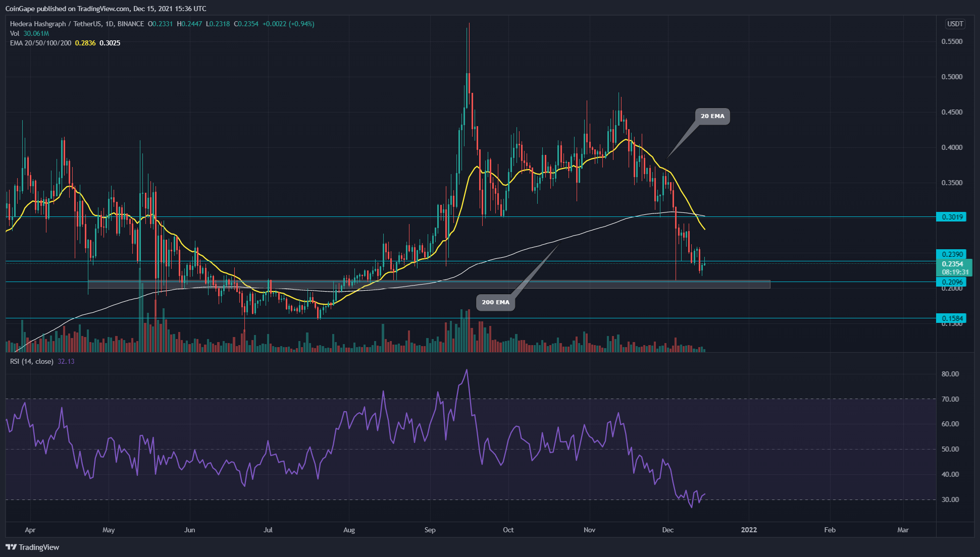The width and height of the screenshot is (980, 557).
Task: Click the May label on time axis
Action: coord(109,530)
